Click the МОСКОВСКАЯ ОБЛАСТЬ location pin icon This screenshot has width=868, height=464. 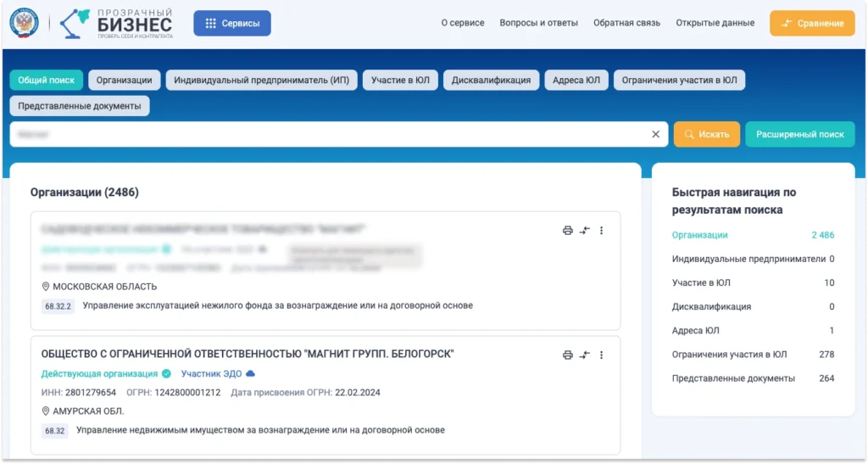coord(46,287)
